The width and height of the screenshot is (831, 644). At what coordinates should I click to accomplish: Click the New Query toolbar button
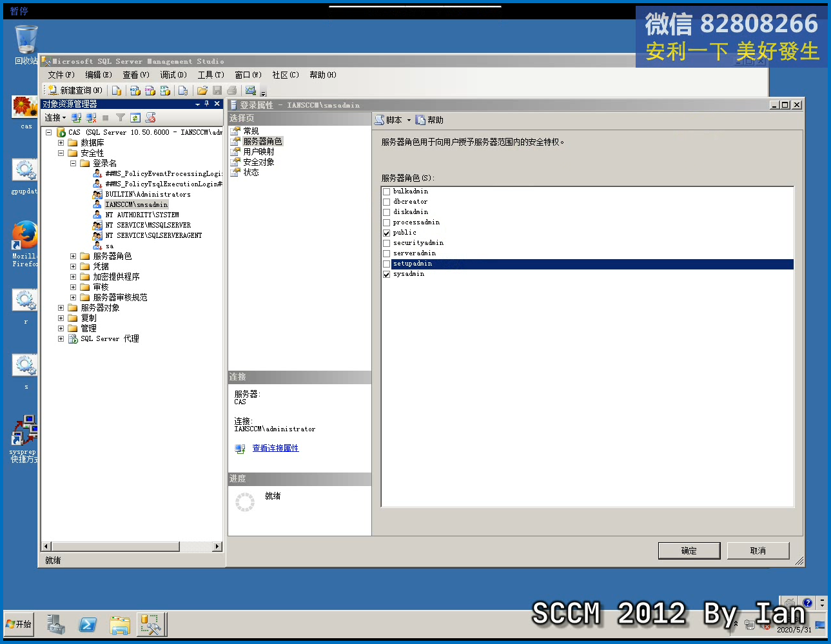click(x=75, y=90)
